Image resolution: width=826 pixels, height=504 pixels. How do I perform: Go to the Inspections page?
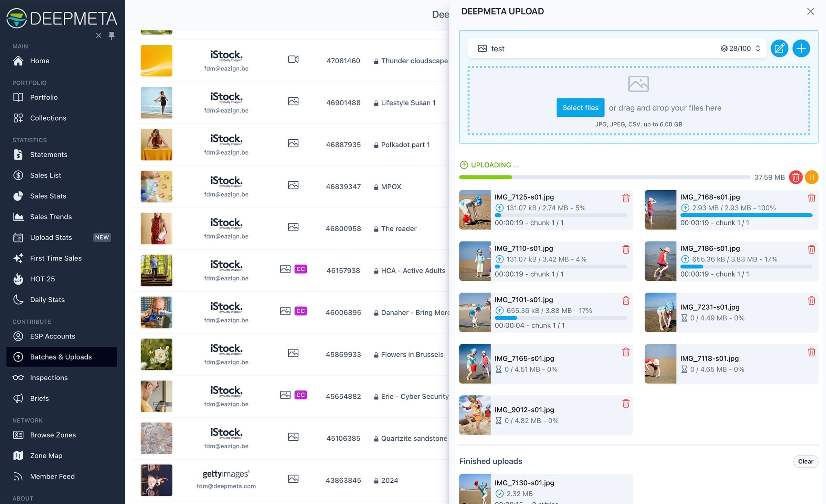point(49,377)
